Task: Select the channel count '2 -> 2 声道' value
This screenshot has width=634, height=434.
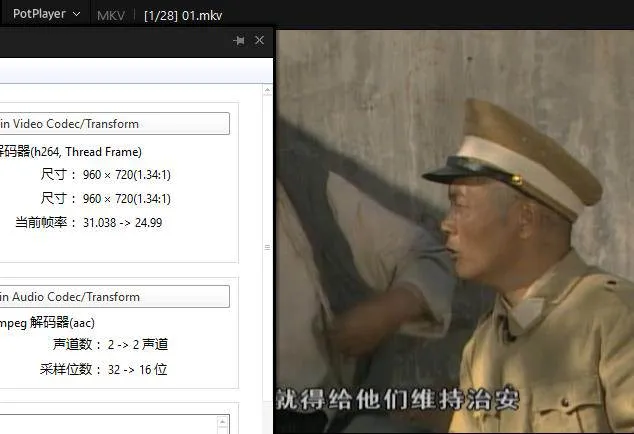Action: (x=138, y=345)
